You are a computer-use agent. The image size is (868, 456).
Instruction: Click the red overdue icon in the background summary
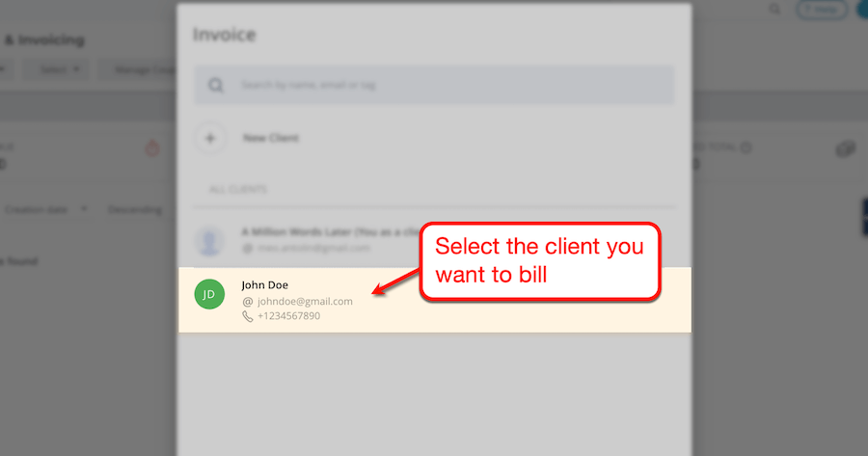(x=152, y=148)
